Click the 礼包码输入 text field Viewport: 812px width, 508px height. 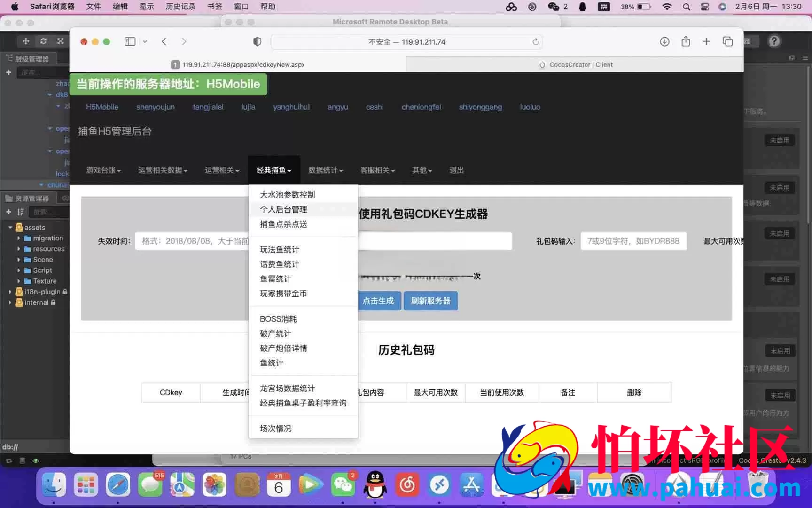633,241
